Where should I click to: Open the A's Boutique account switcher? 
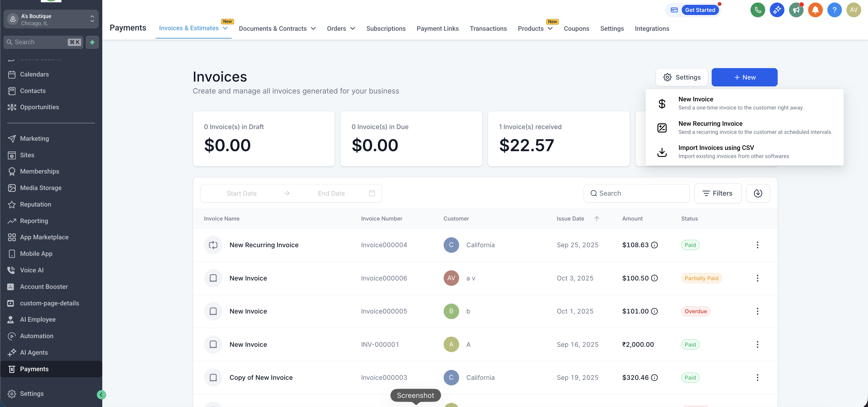[51, 19]
